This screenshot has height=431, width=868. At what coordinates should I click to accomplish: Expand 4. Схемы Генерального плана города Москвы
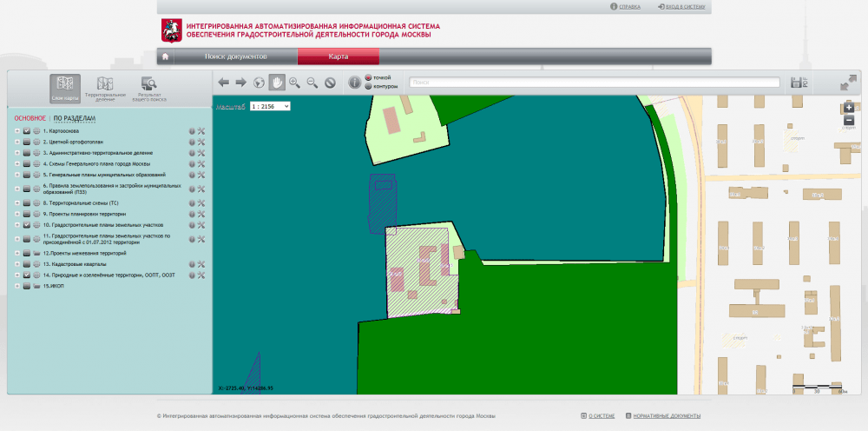click(16, 163)
